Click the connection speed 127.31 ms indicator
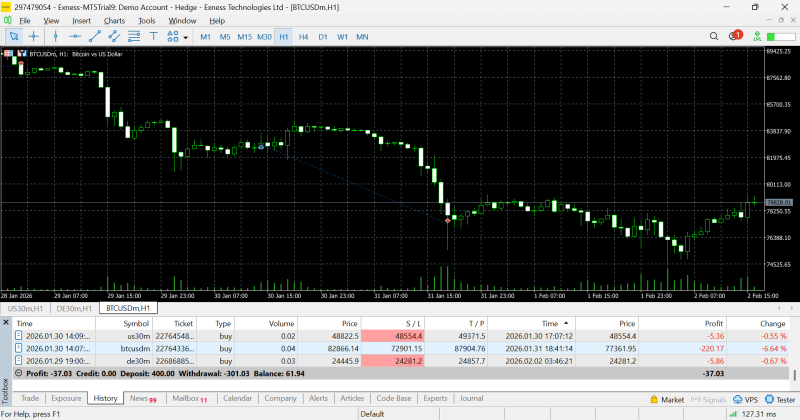The image size is (800, 420). click(x=753, y=414)
